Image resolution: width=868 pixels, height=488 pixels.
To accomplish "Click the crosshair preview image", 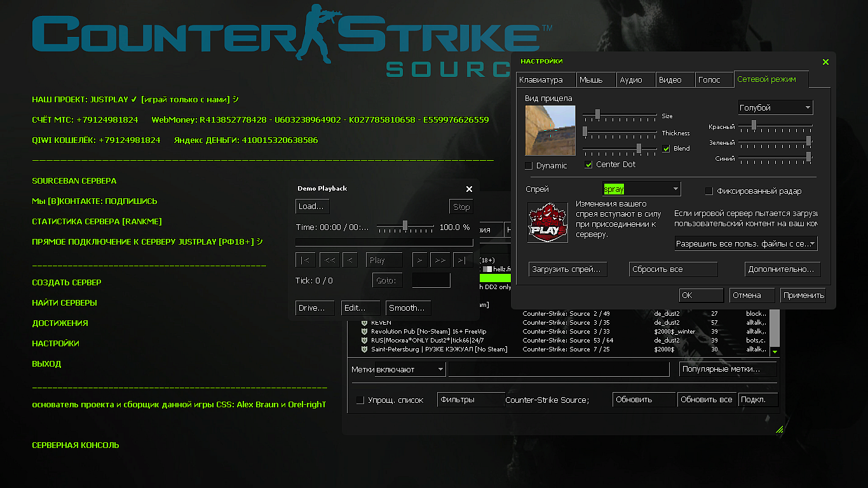I will point(550,130).
